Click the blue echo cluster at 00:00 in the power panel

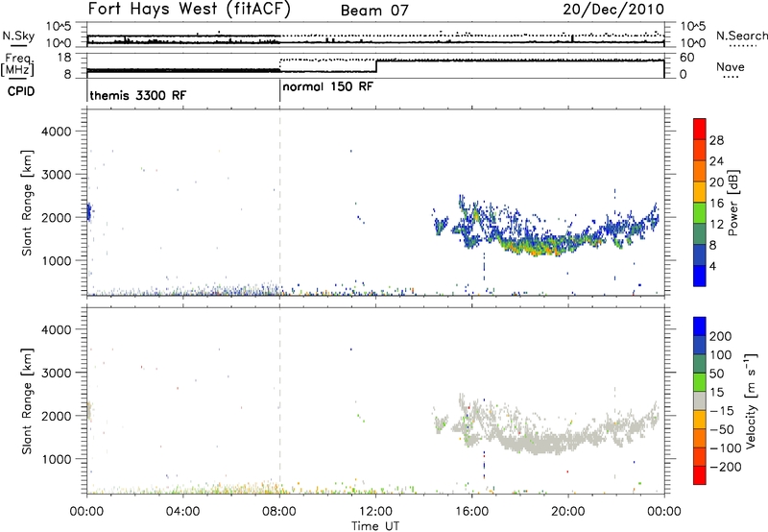point(89,212)
